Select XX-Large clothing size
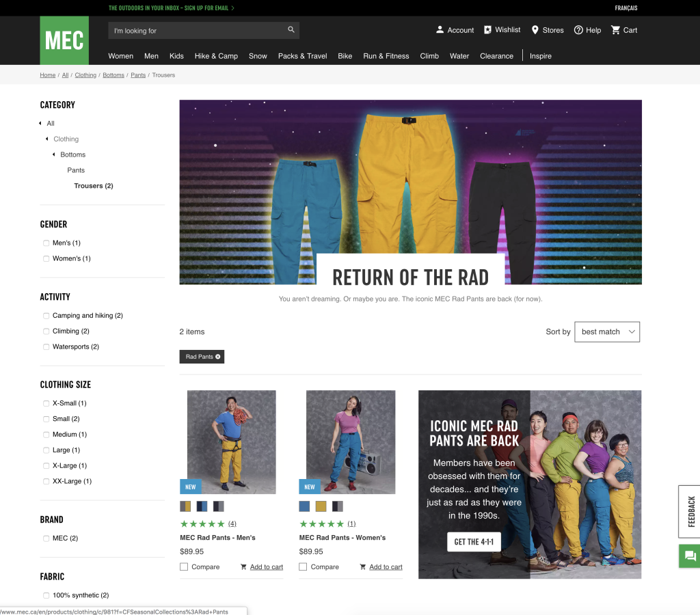Image resolution: width=700 pixels, height=615 pixels. point(46,481)
